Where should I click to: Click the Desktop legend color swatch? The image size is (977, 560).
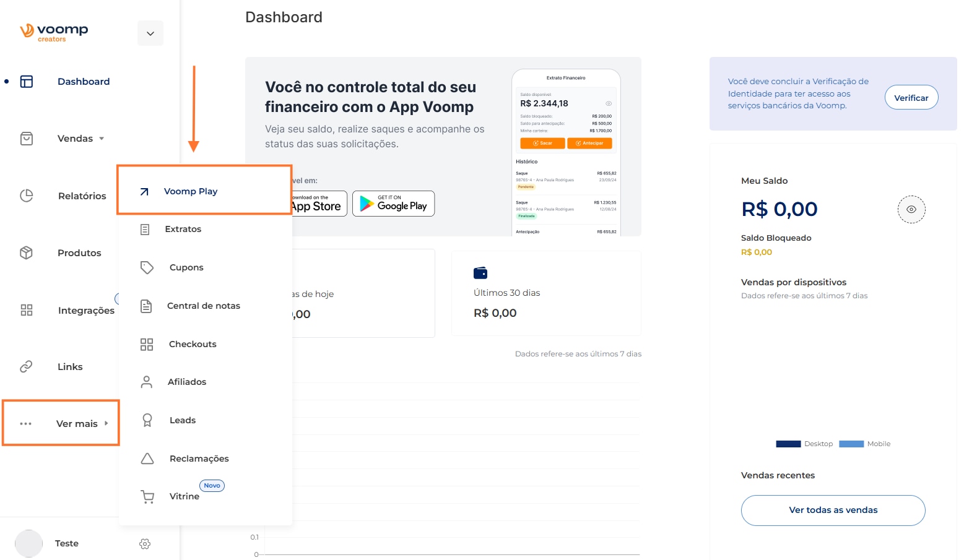click(788, 444)
